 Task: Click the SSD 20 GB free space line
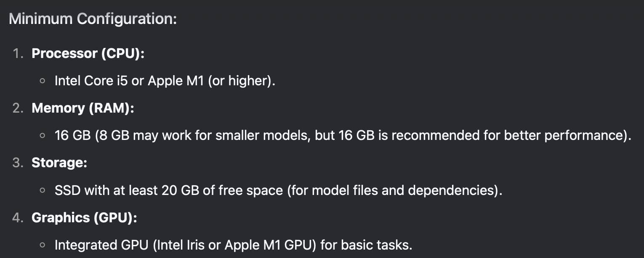[279, 190]
